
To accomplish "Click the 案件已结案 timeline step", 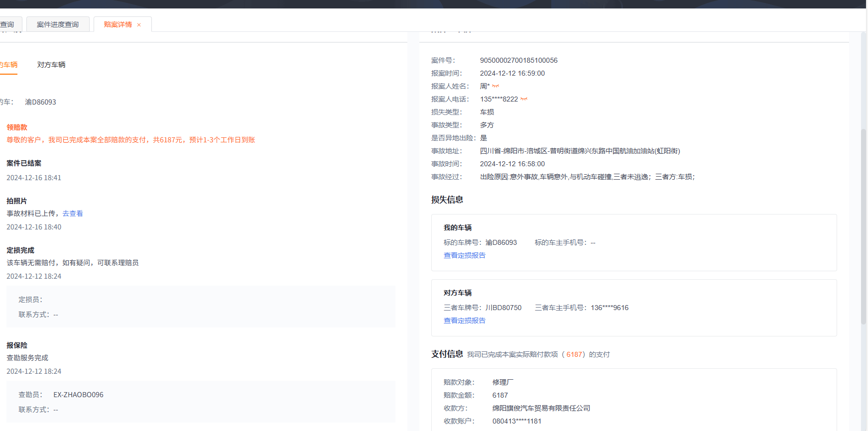I will [24, 163].
